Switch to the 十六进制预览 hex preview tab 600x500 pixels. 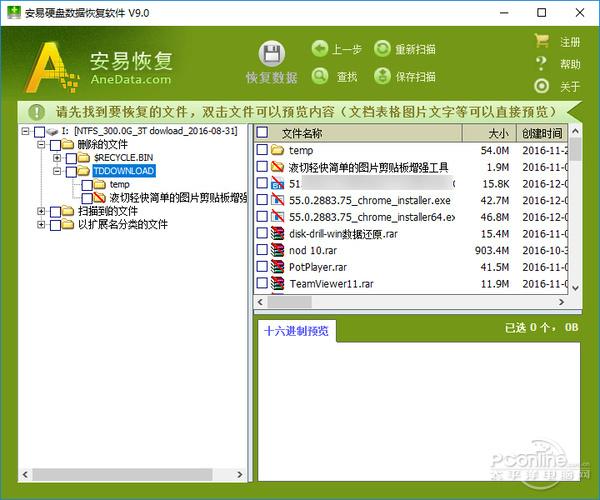point(296,331)
